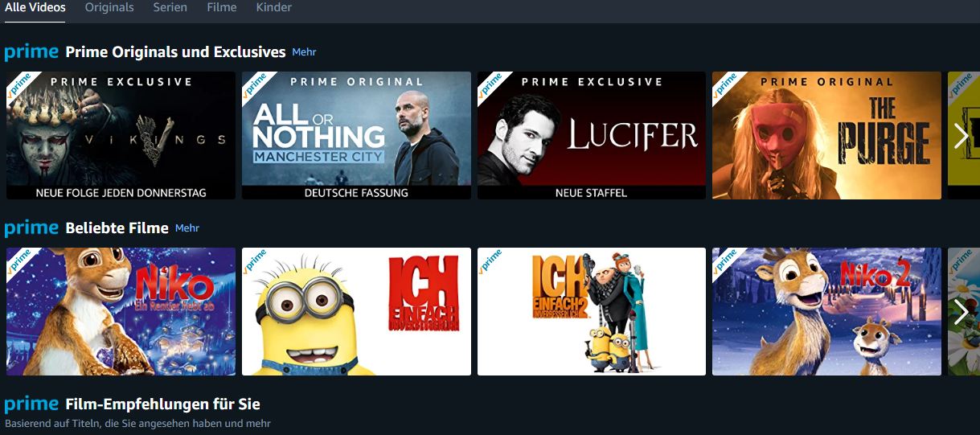Advance Prime Originals carousel with right arrow

(x=962, y=136)
